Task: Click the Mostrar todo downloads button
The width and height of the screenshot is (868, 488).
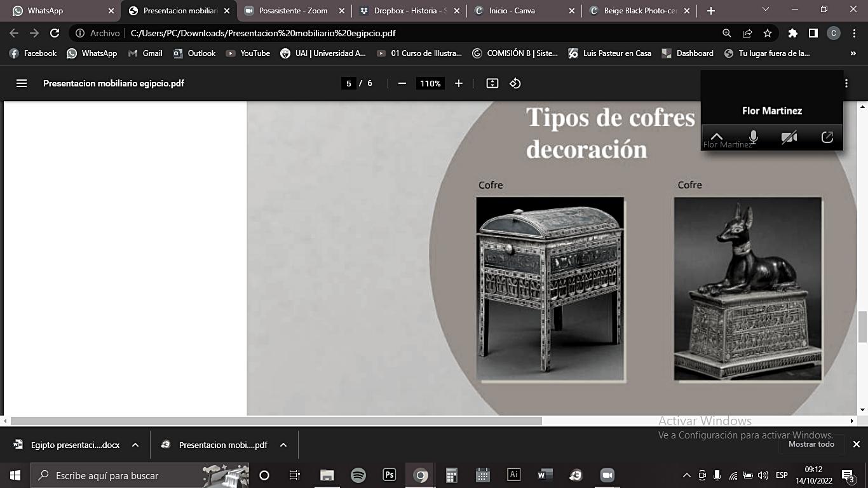Action: click(811, 444)
